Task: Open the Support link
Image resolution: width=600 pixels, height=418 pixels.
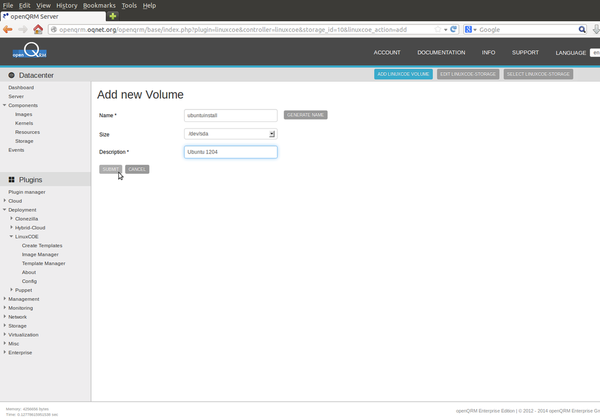Action: 525,52
